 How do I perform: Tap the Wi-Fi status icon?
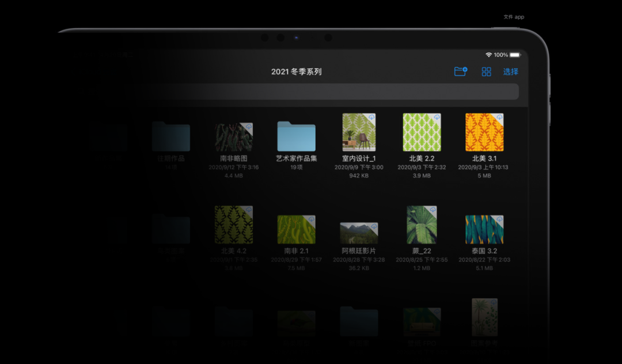pyautogui.click(x=489, y=55)
